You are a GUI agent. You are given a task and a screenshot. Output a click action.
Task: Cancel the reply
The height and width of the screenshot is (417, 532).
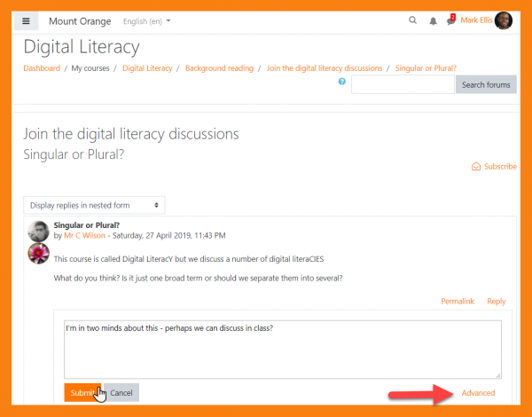pos(121,392)
